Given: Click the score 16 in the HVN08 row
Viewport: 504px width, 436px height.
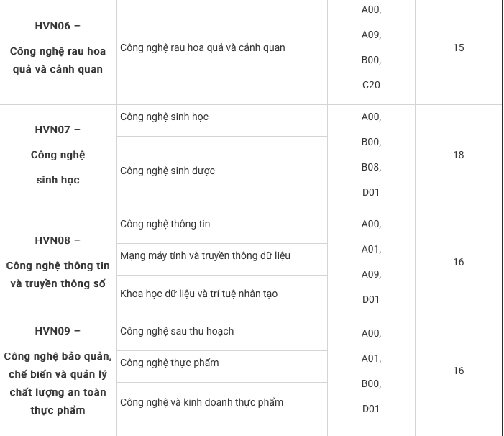Looking at the screenshot, I should tap(459, 262).
